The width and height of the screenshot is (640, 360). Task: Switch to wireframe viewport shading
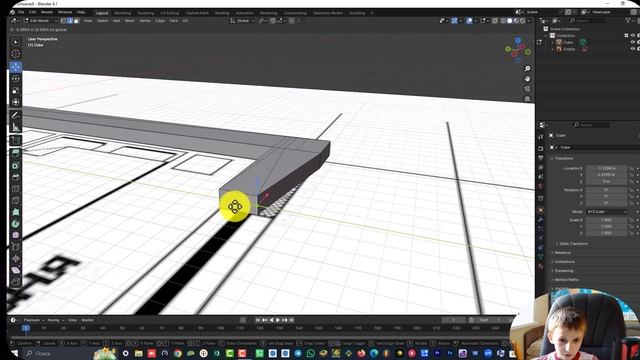(503, 20)
